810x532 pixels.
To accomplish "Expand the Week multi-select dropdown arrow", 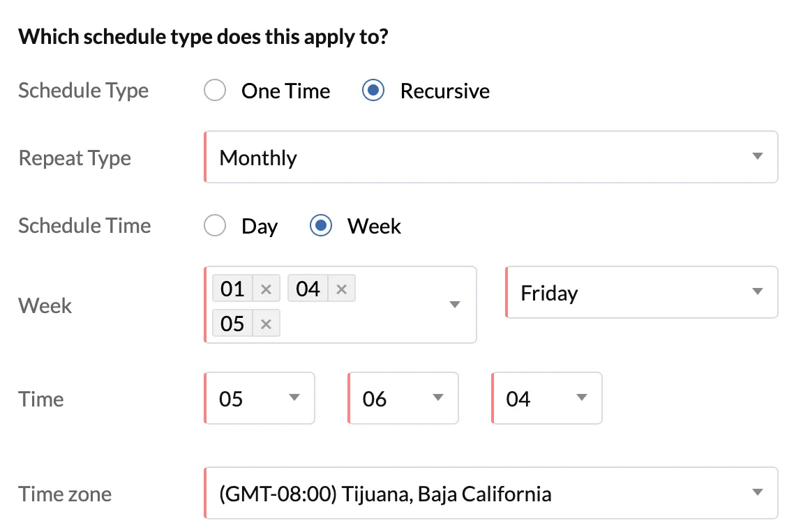I will coord(455,305).
